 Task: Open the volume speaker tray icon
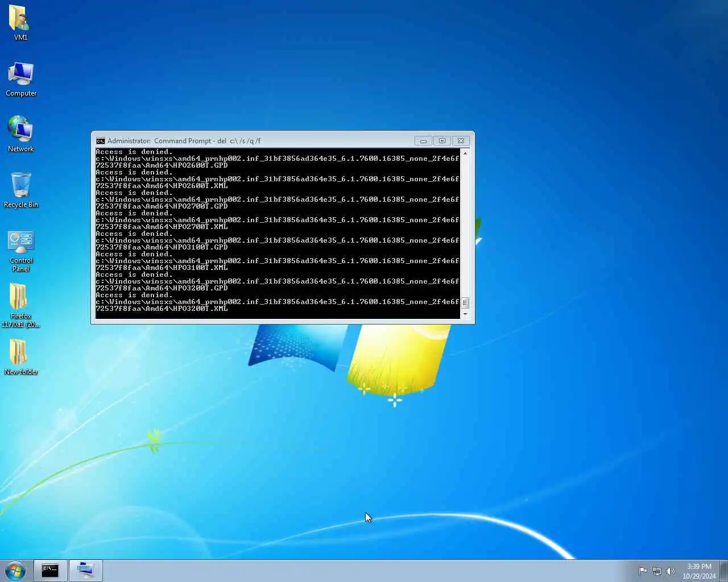tap(671, 571)
